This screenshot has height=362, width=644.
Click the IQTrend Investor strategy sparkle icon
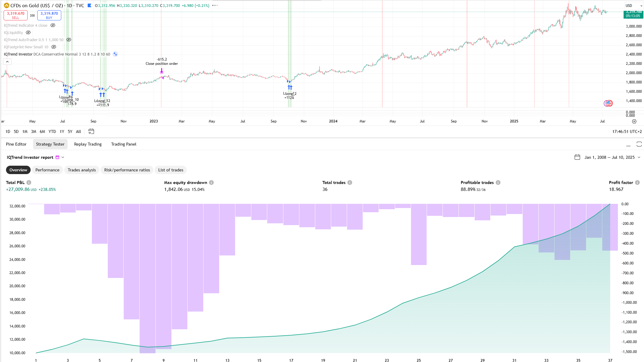click(x=115, y=54)
